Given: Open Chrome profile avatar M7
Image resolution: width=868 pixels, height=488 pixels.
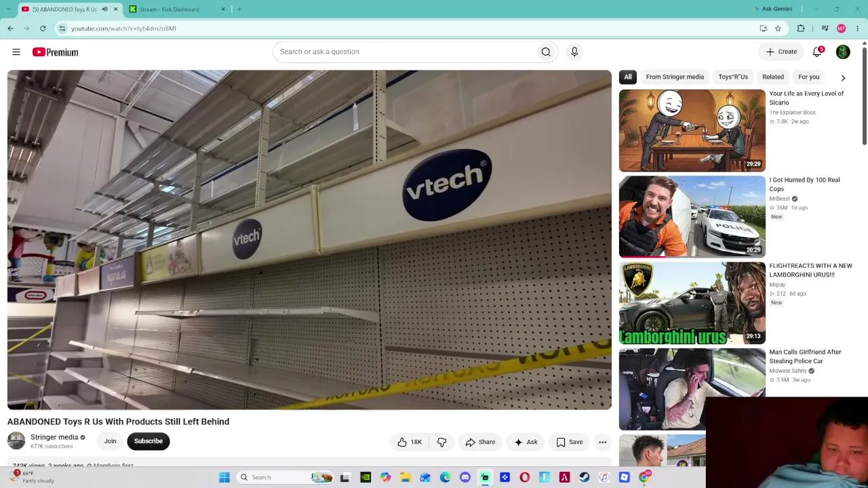Looking at the screenshot, I should 841,28.
